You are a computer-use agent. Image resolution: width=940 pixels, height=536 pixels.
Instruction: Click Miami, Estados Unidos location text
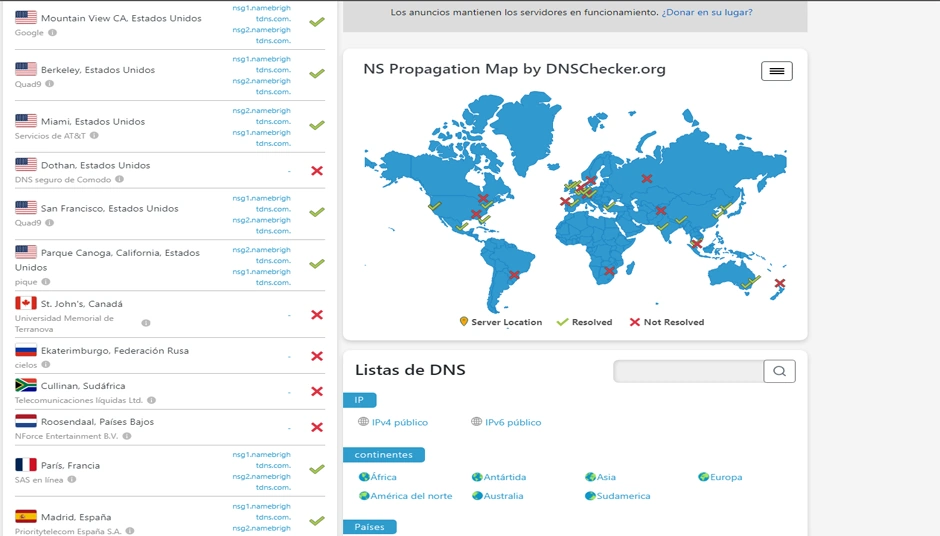pos(93,122)
